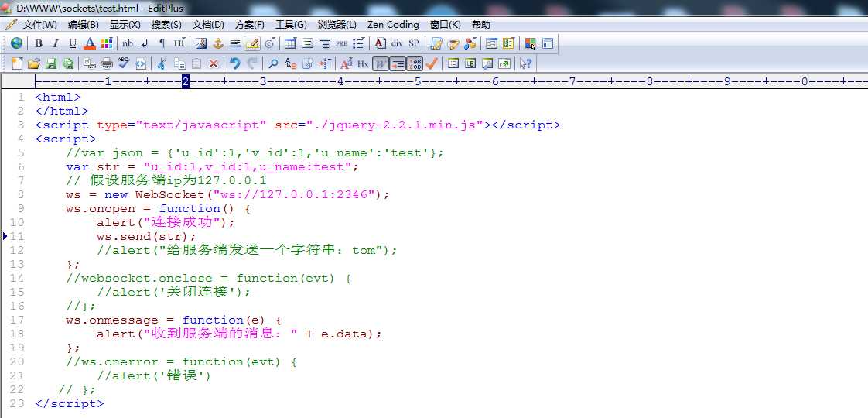Insert center alignment tag icon

(324, 44)
